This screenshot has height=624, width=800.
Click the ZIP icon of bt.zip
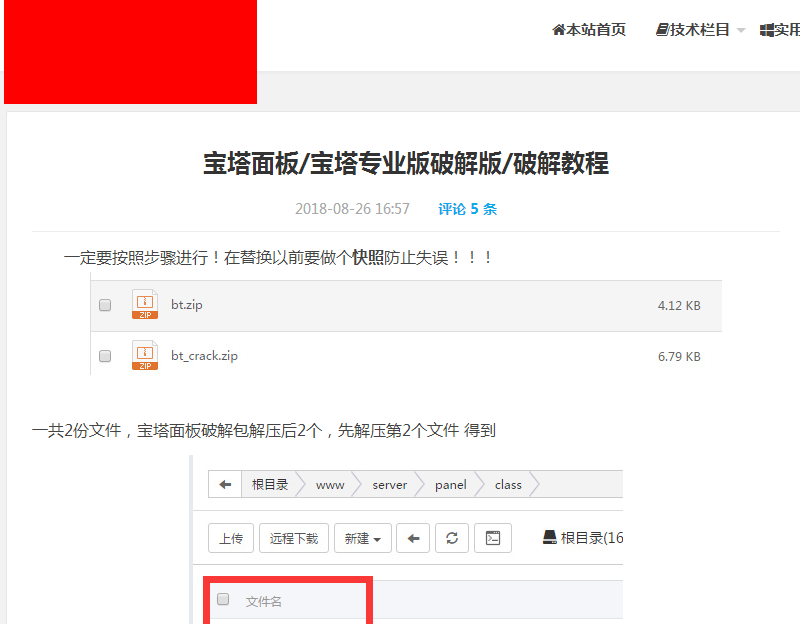pos(145,304)
